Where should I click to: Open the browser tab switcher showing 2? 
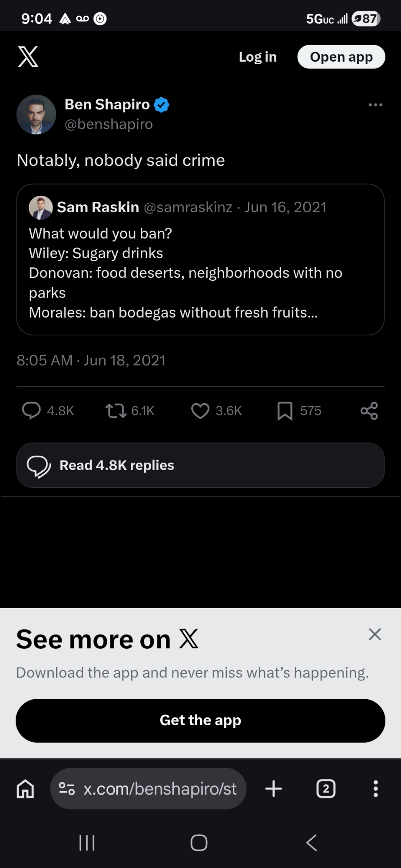point(326,789)
